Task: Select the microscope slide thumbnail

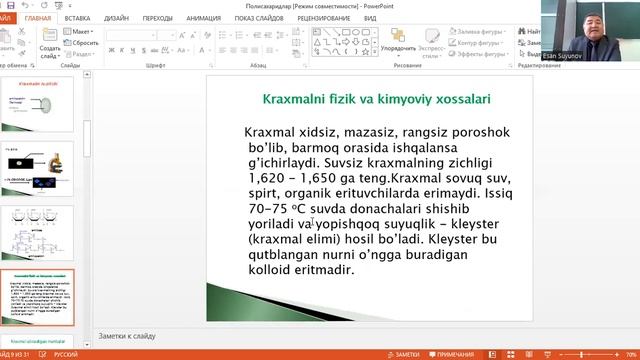Action: 37,169
